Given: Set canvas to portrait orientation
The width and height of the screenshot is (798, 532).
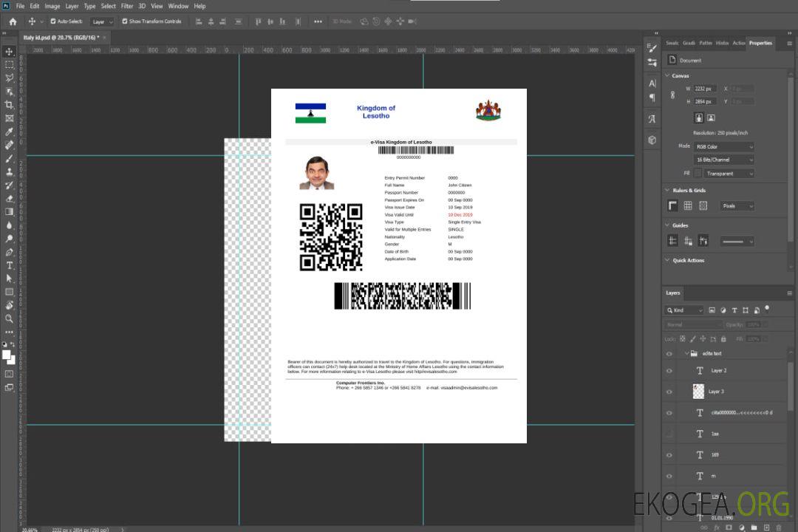Looking at the screenshot, I should click(699, 117).
